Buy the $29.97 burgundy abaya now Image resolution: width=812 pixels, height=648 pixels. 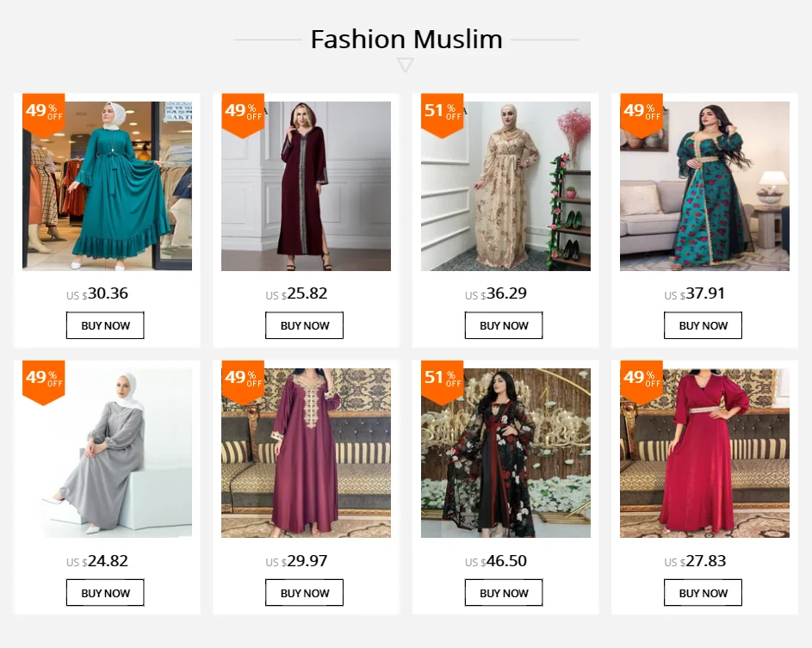click(x=305, y=593)
